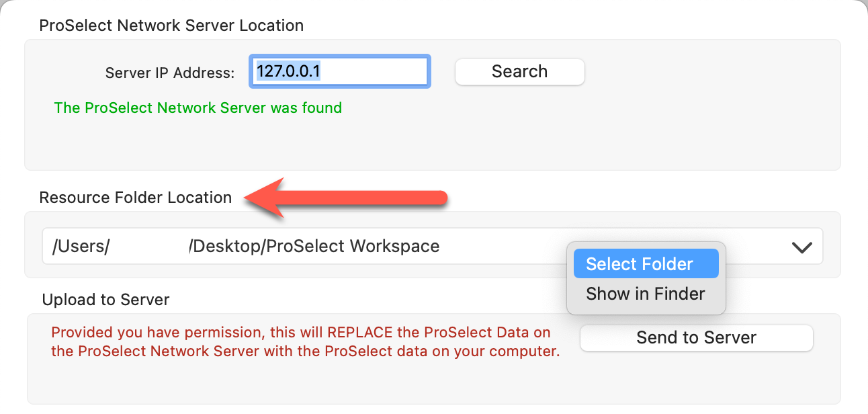This screenshot has width=868, height=414.
Task: Click the Upload to Server heading
Action: [x=105, y=300]
